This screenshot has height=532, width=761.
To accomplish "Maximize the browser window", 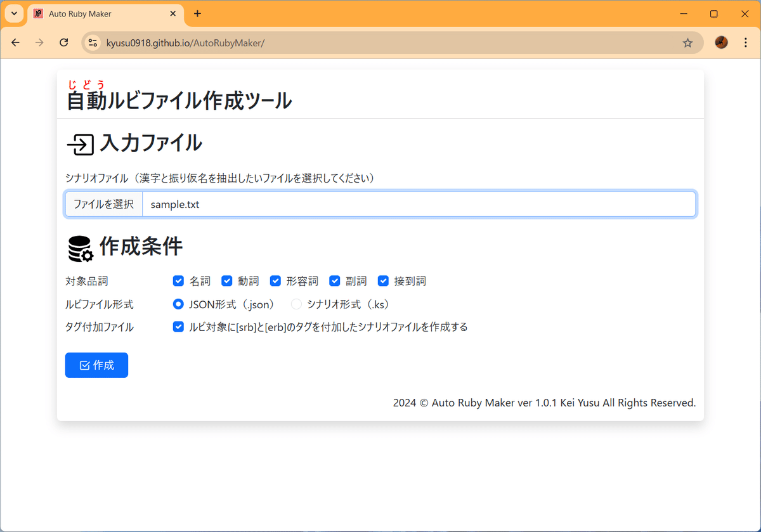I will pos(713,13).
